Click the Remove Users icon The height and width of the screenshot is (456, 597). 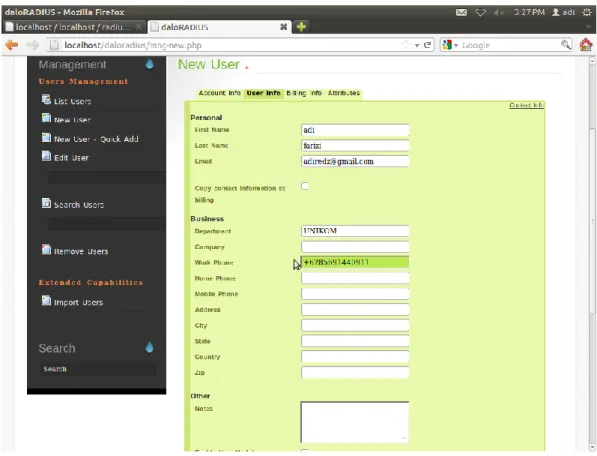46,250
